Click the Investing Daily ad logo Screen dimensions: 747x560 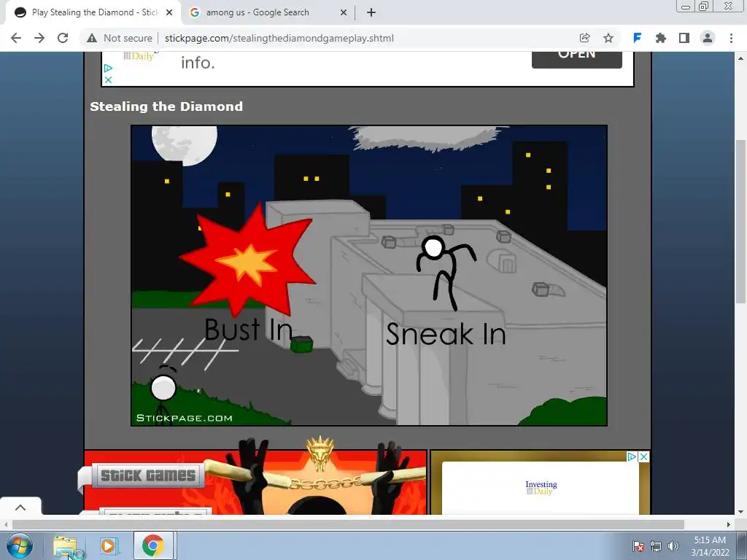(541, 488)
